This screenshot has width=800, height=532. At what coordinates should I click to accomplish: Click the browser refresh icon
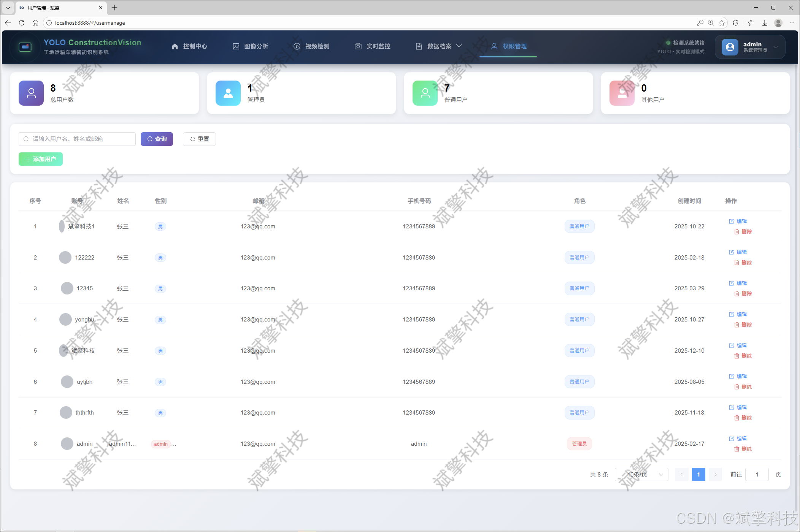click(x=22, y=23)
